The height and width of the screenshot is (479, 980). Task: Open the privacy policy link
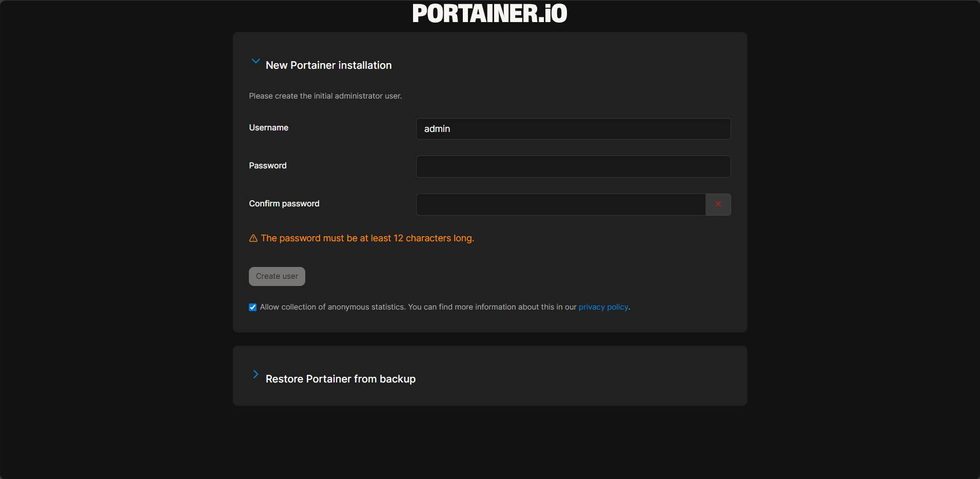pyautogui.click(x=603, y=307)
